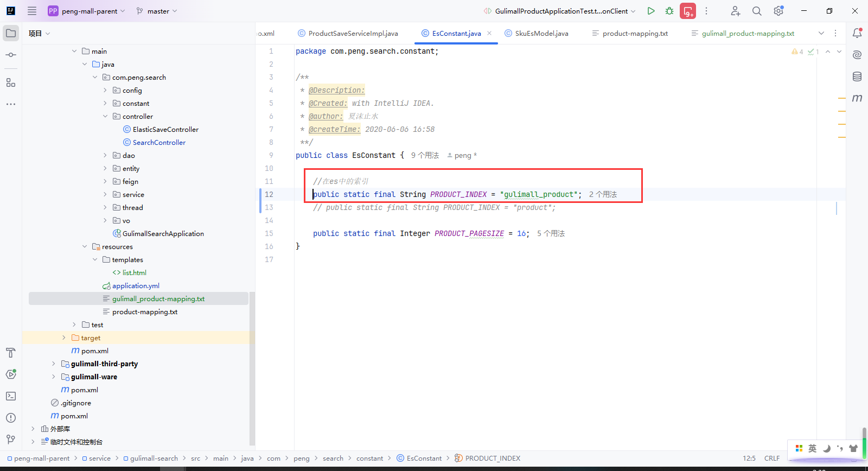Viewport: 868px width, 471px height.
Task: Open application.yml file
Action: 136,285
